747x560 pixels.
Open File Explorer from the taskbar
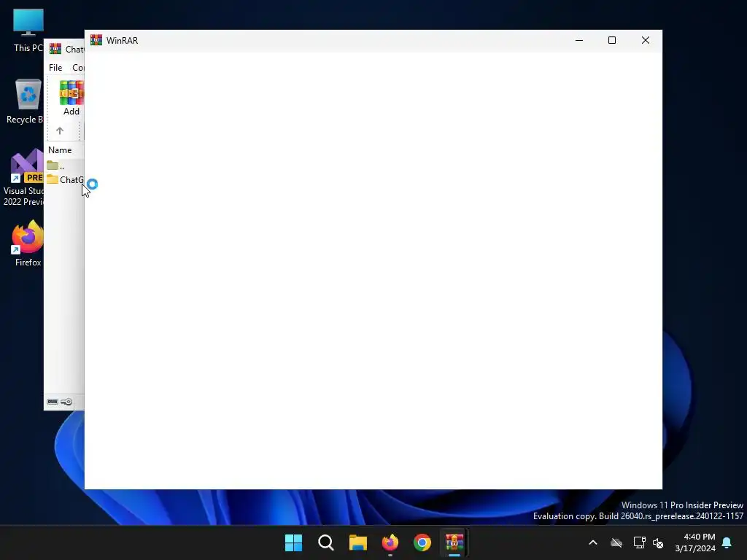(357, 542)
